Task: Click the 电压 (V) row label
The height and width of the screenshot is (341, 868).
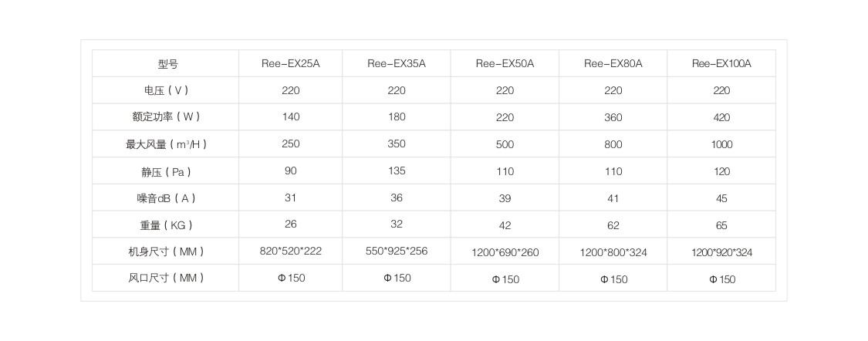Action: [166, 90]
